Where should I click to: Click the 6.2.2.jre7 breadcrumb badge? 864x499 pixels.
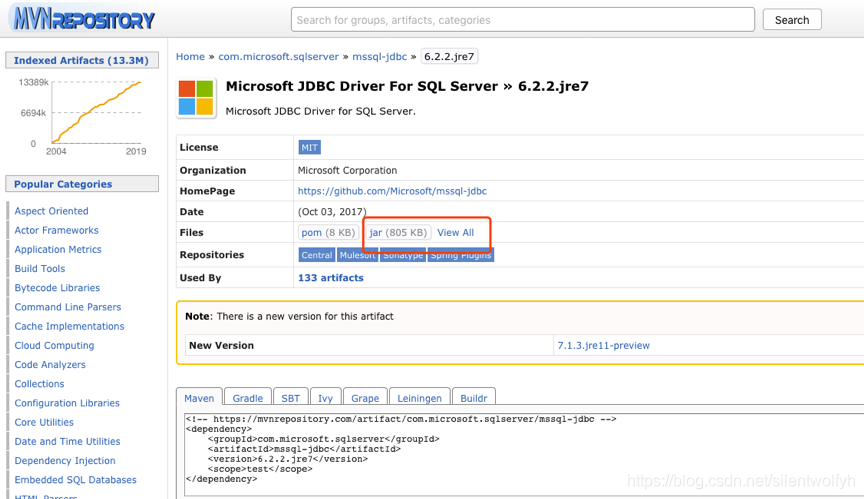(449, 56)
